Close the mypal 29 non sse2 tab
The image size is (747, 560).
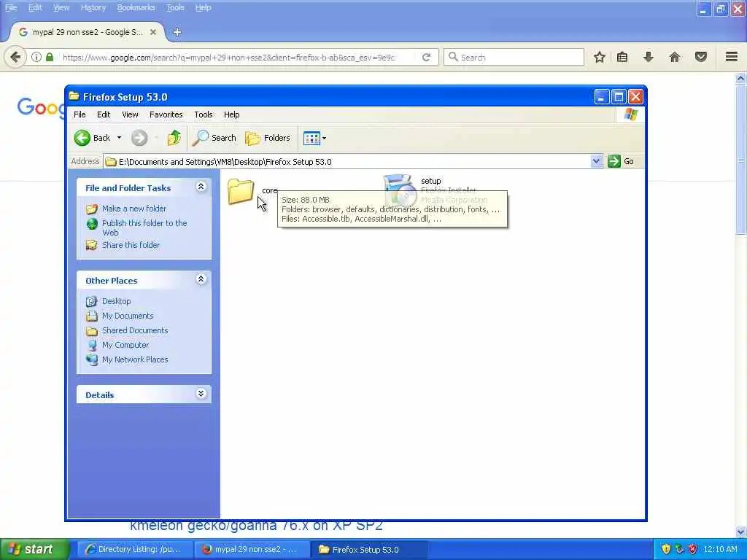[153, 32]
